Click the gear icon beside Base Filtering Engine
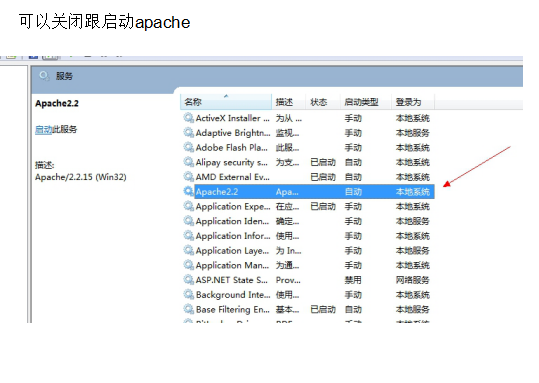Image resolution: width=539 pixels, height=383 pixels. coord(188,309)
